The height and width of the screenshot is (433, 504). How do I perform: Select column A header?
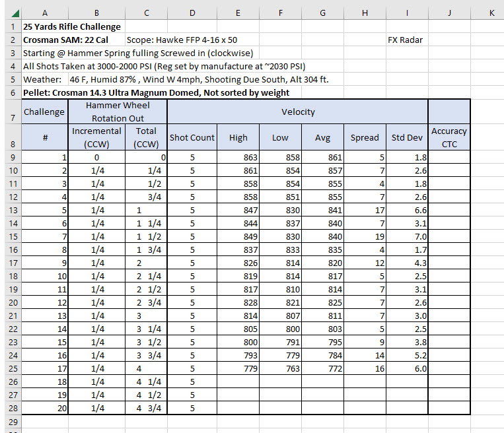pyautogui.click(x=45, y=13)
